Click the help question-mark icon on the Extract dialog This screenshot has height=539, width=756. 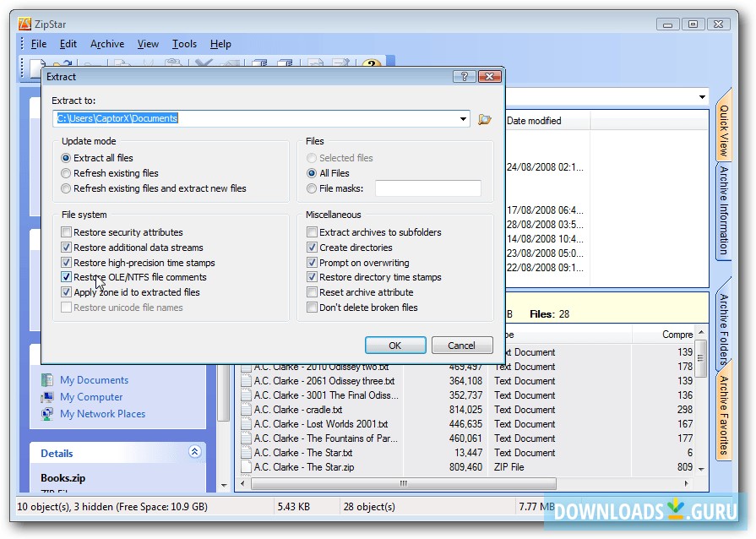click(x=463, y=76)
